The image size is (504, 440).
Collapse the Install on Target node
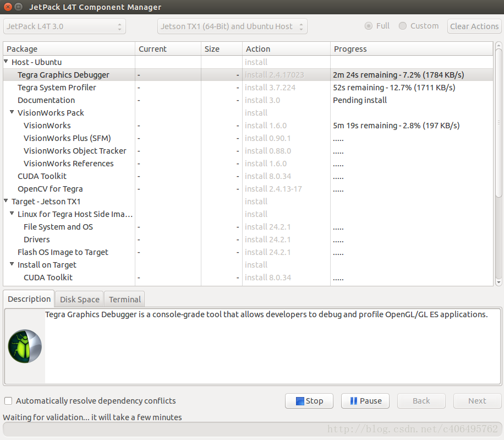[x=12, y=264]
